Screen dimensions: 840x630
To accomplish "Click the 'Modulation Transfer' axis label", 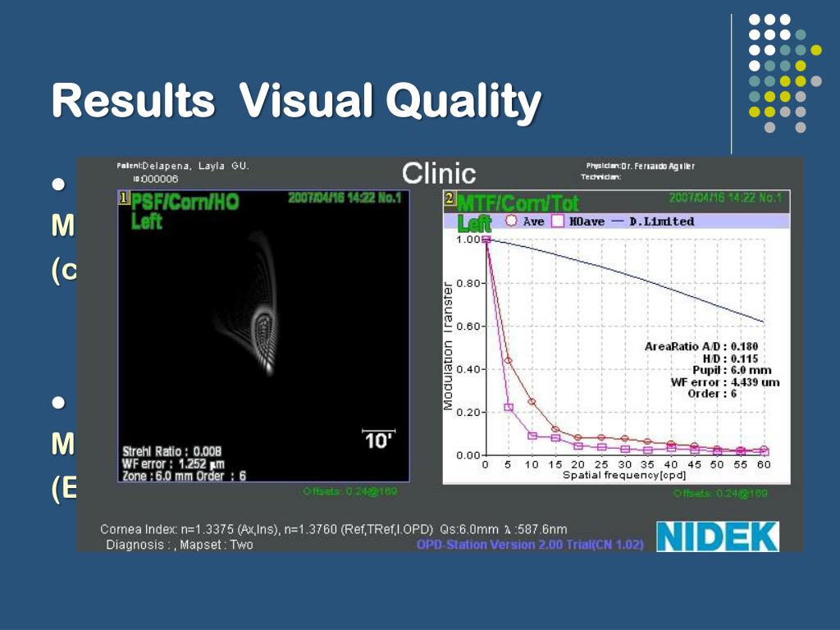I will pyautogui.click(x=449, y=347).
